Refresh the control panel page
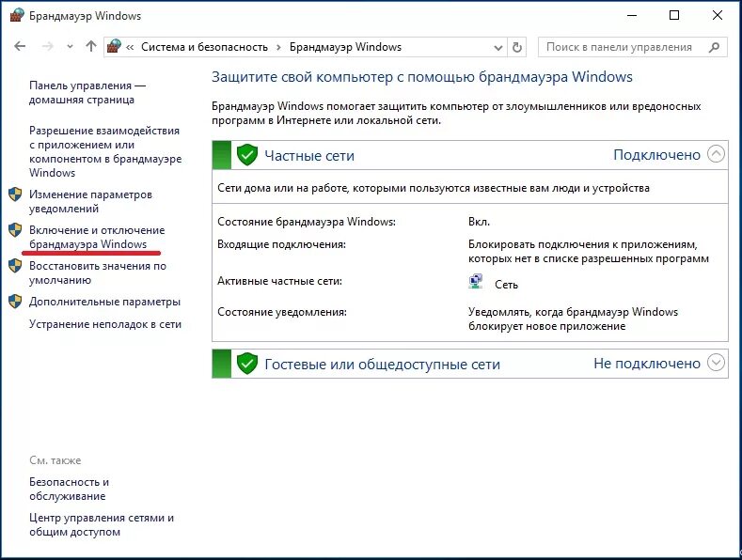Screen dimensions: 742x560 pyautogui.click(x=517, y=47)
